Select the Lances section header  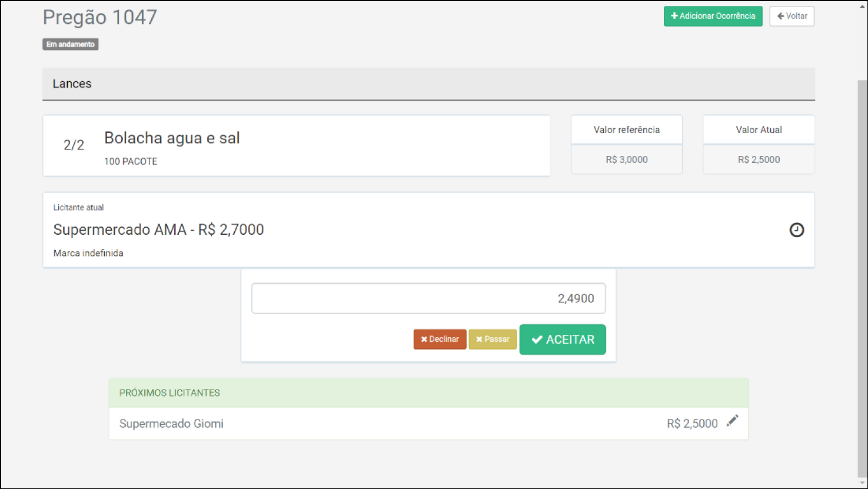click(72, 84)
